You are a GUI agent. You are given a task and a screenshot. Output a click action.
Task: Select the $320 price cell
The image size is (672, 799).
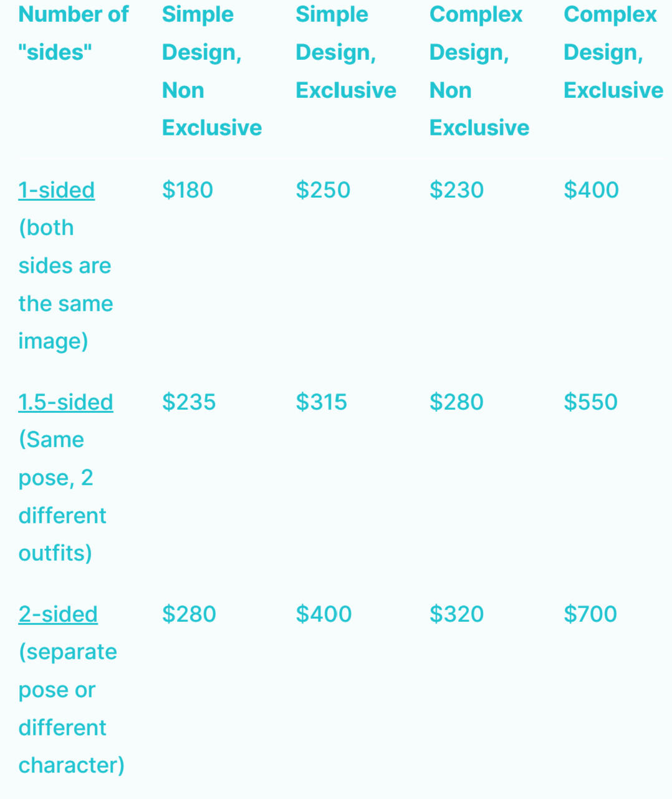(x=456, y=614)
